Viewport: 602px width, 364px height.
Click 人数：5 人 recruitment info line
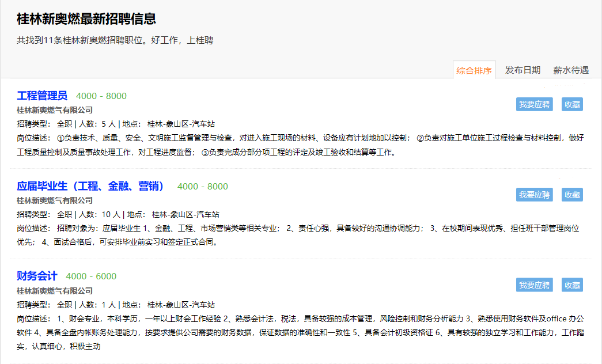tap(116, 124)
